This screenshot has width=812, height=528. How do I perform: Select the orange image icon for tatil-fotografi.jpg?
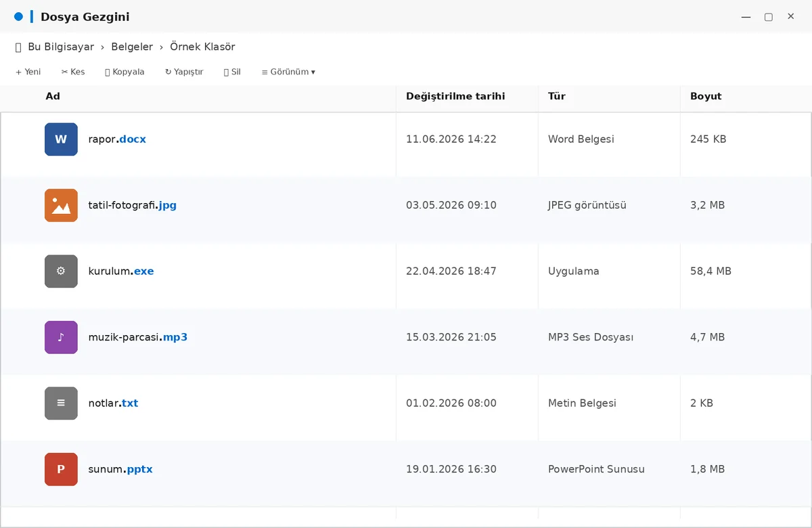coord(61,205)
